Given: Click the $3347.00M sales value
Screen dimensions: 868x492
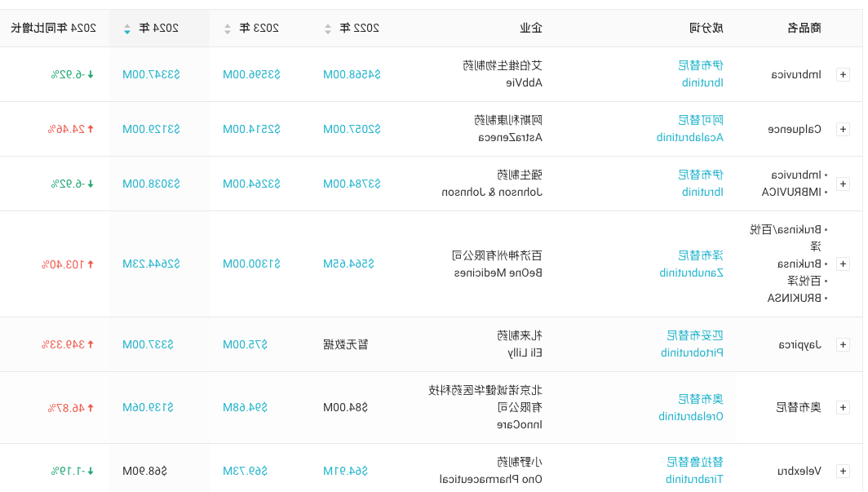Looking at the screenshot, I should point(151,75).
